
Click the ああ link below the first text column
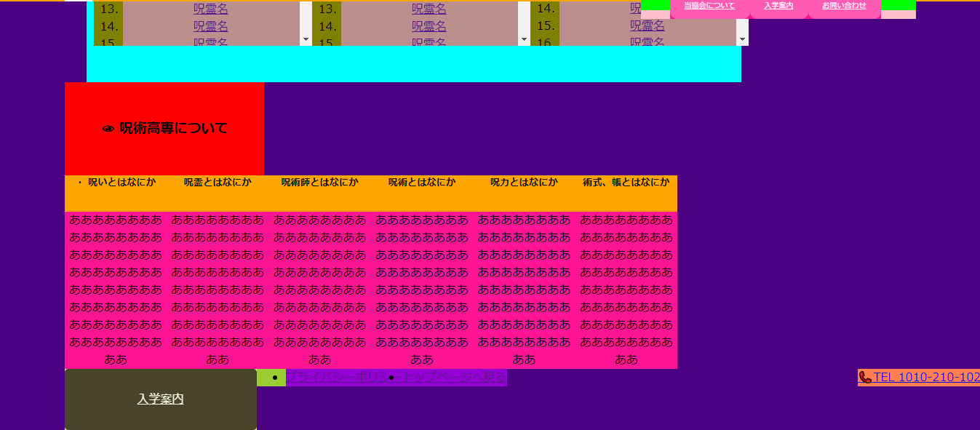coord(116,359)
